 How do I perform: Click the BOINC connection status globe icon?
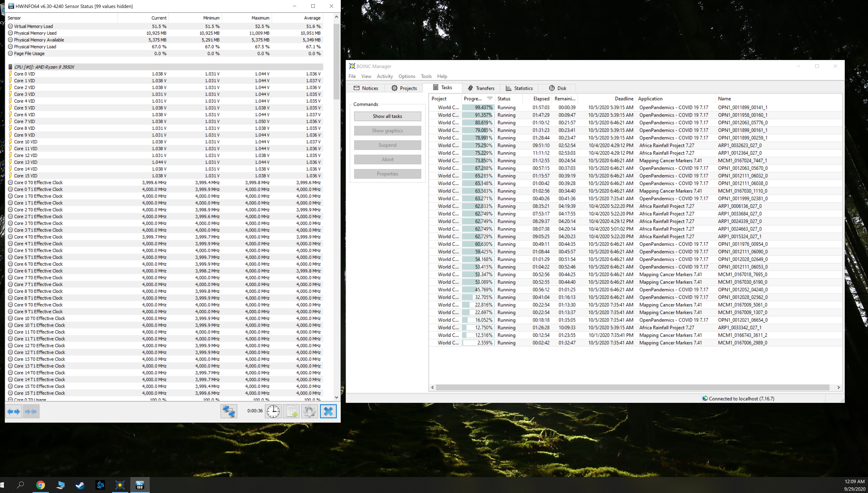pos(705,398)
